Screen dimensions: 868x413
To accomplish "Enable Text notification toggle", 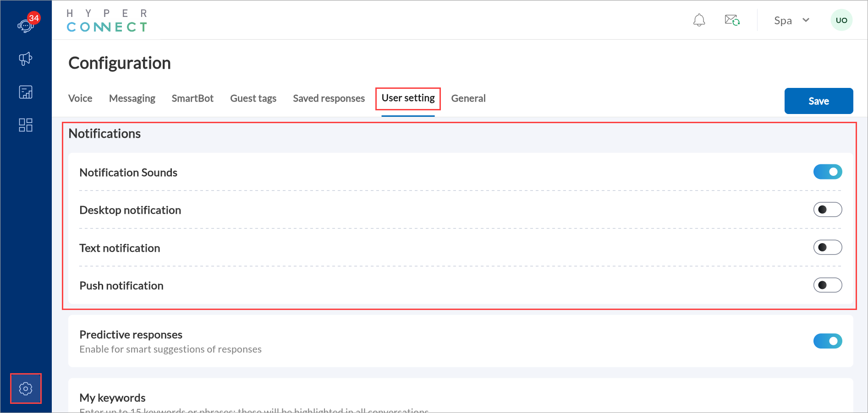I will (828, 247).
